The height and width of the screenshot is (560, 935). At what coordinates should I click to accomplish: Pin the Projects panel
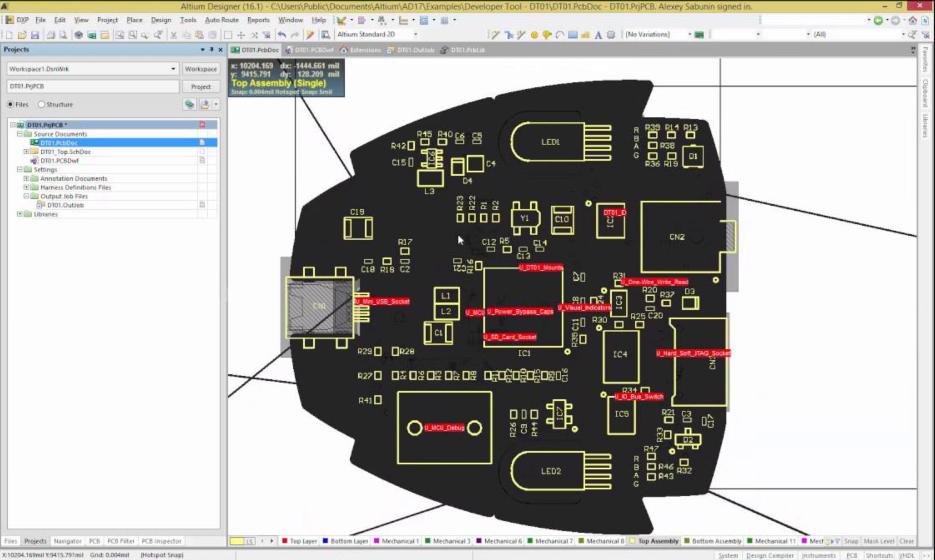pos(211,49)
